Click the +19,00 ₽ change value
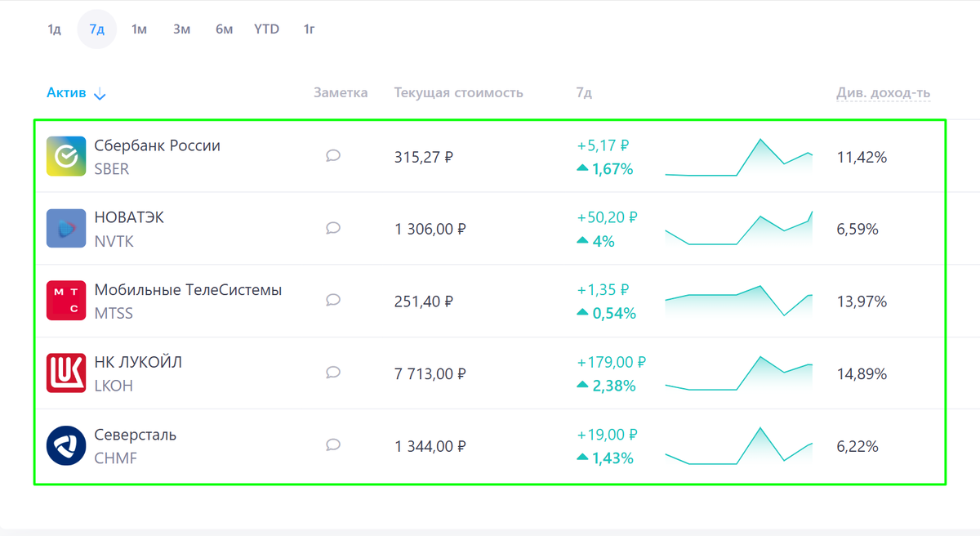 (607, 435)
